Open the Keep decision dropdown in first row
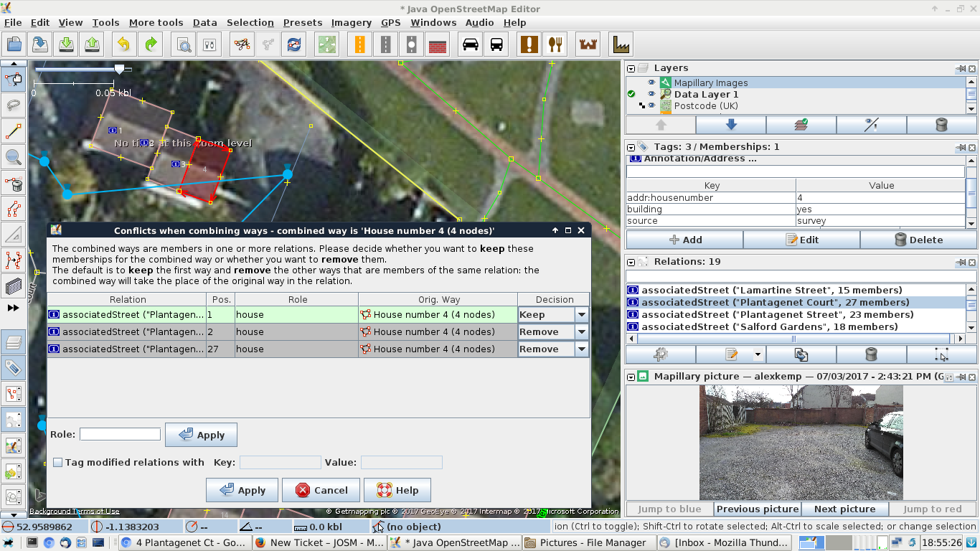 coord(581,315)
